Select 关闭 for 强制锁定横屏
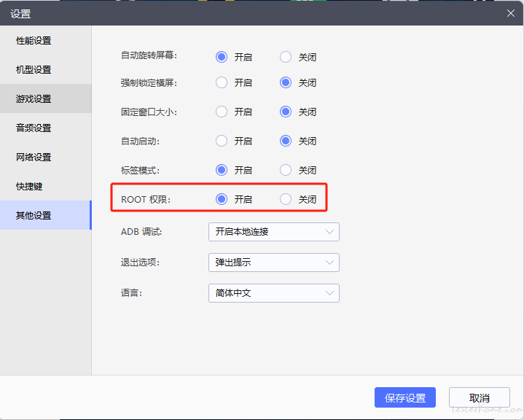The image size is (524, 420). (x=286, y=82)
